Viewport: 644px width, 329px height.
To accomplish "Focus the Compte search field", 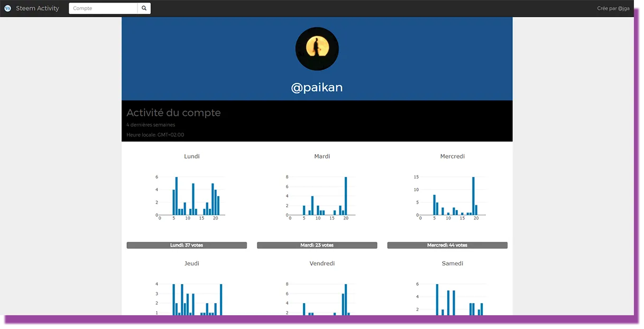I will pyautogui.click(x=103, y=8).
